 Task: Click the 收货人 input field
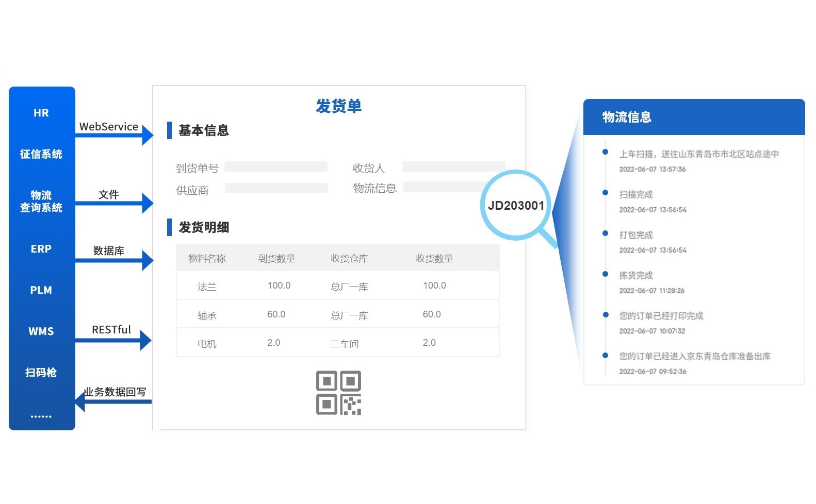pyautogui.click(x=453, y=166)
